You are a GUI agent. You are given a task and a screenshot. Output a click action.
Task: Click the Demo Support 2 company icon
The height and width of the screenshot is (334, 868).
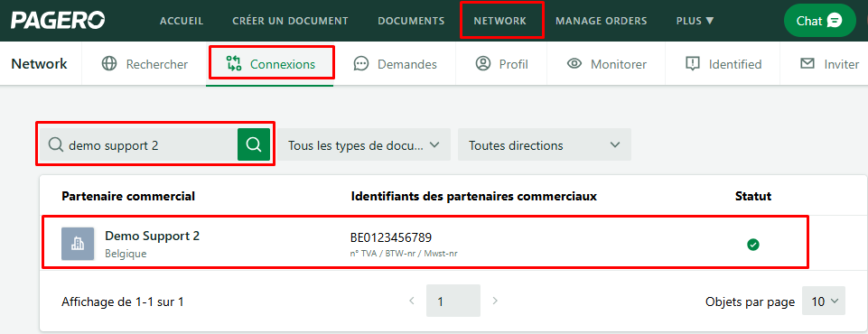(78, 244)
